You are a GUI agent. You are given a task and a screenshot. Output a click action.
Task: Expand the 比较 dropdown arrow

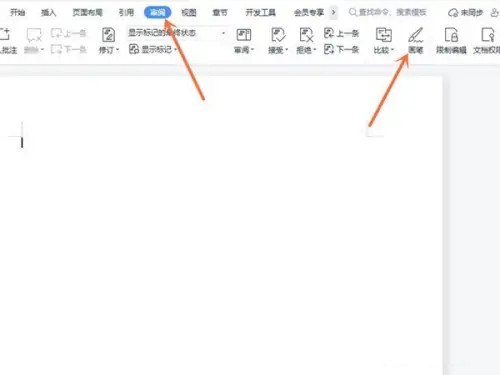pyautogui.click(x=392, y=50)
